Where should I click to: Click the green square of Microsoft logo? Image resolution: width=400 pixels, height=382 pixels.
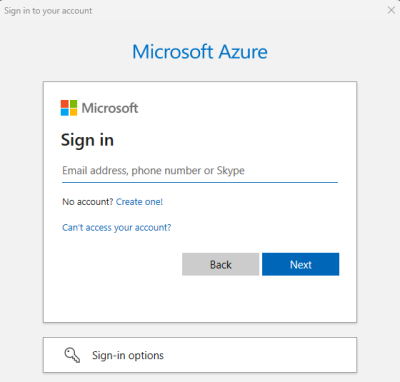(x=73, y=104)
